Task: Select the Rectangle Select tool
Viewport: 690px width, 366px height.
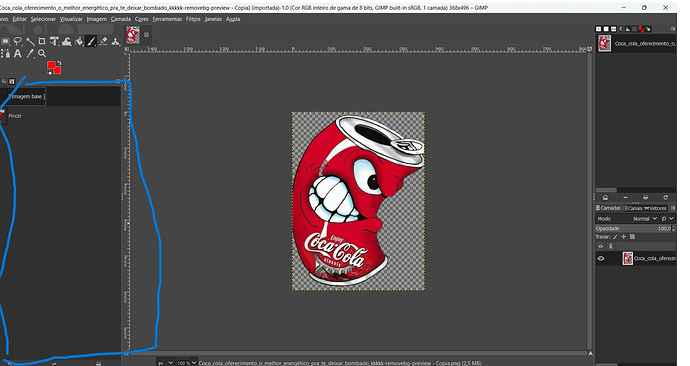Action: point(5,41)
